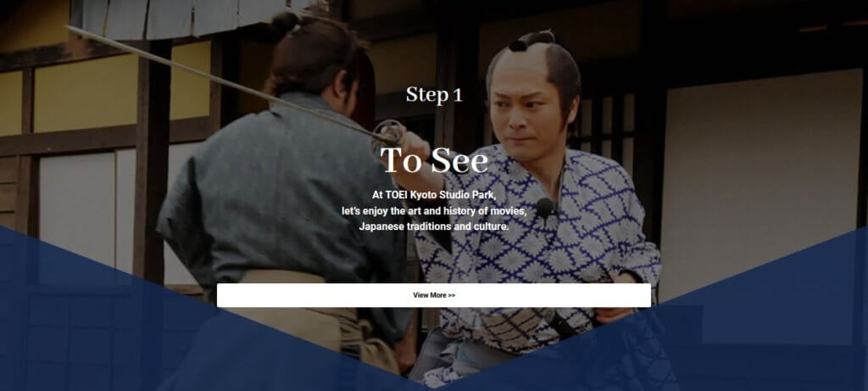
Task: Select the To See title text
Action: coord(434,160)
